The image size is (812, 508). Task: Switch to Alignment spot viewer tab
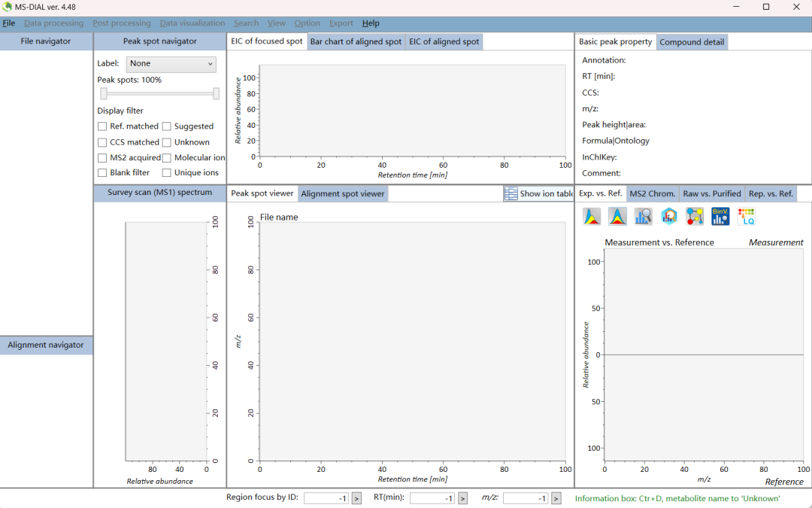[x=343, y=194]
